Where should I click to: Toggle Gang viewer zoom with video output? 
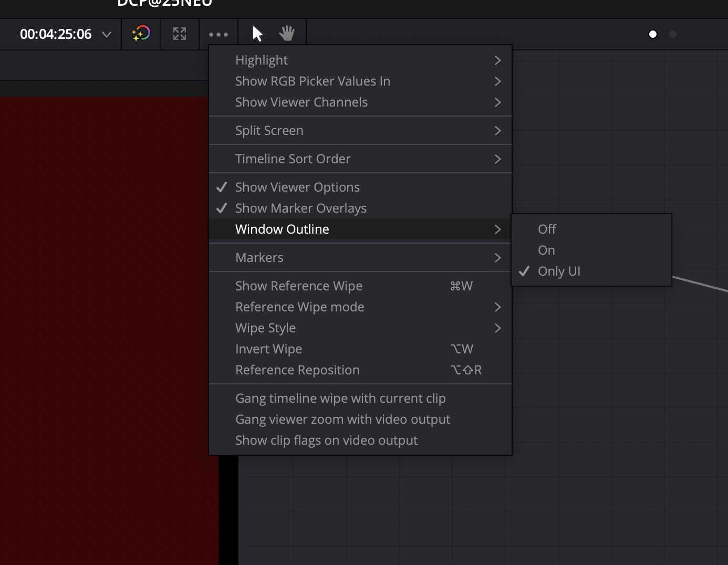360,420
